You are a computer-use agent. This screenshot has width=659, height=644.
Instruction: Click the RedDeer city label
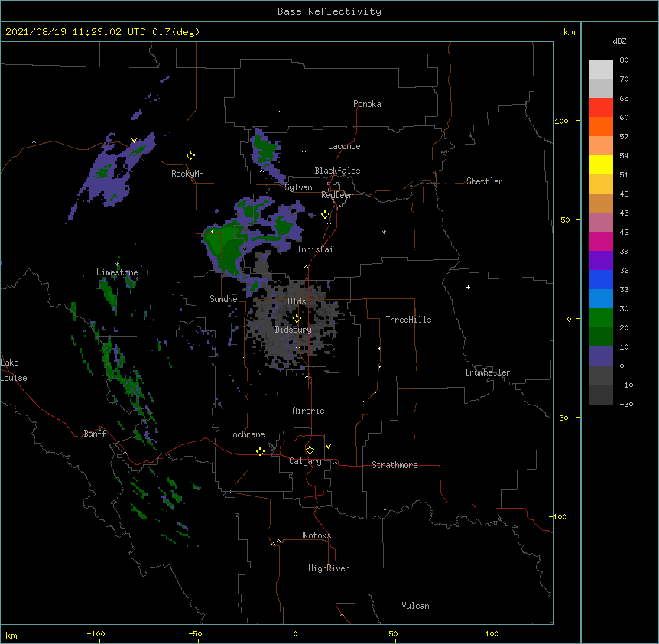pyautogui.click(x=336, y=195)
